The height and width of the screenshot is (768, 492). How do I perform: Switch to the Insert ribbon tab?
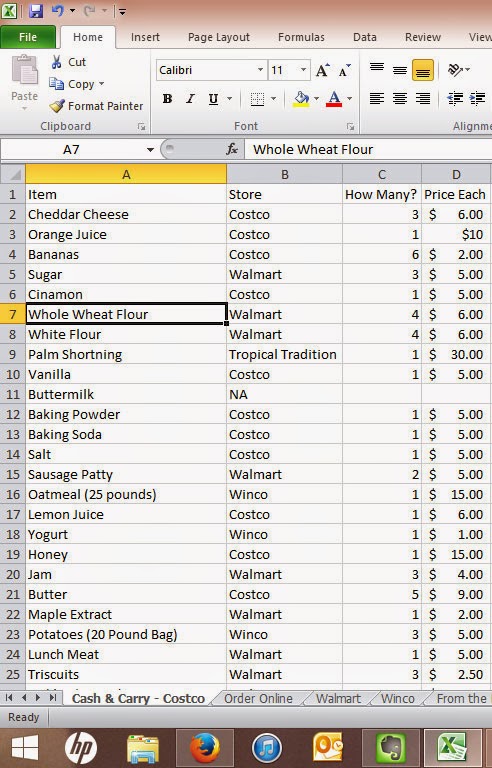pyautogui.click(x=145, y=37)
